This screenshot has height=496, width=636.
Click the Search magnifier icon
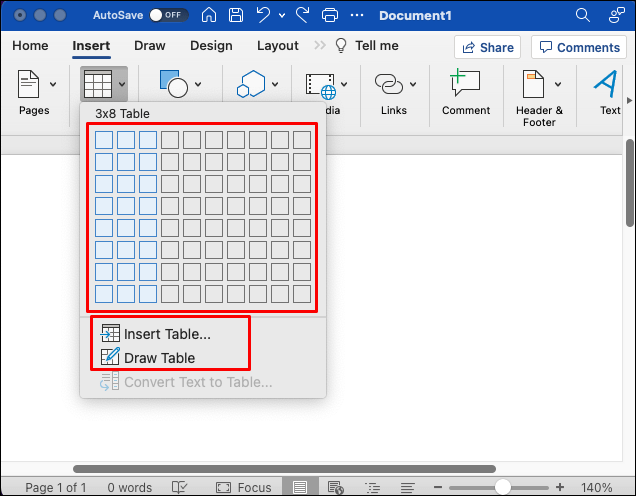pos(583,16)
